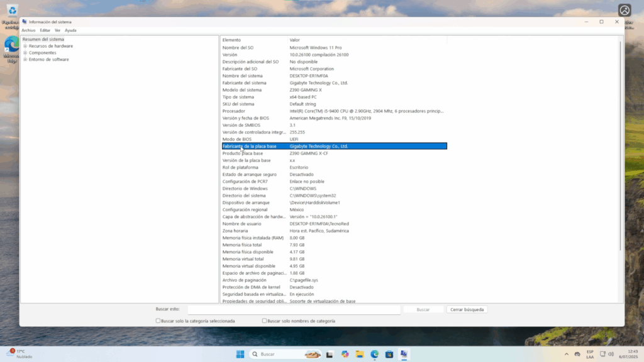Click the details pane vertical scrollbar
644x362 pixels.
(620, 146)
